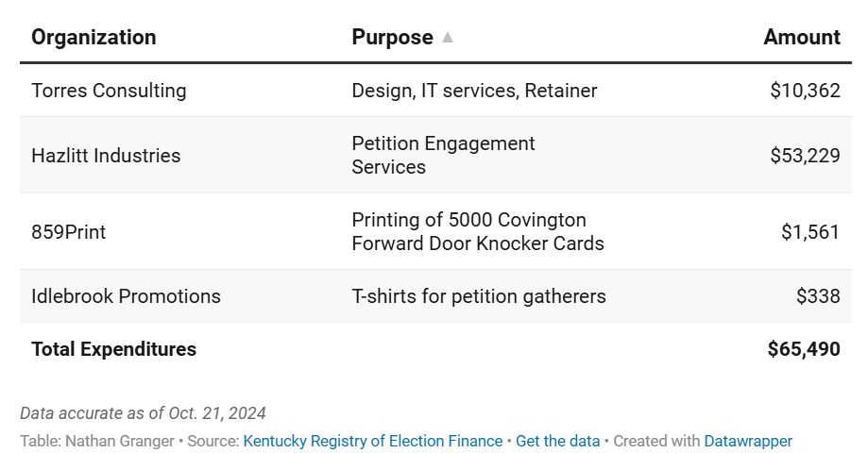Image resolution: width=868 pixels, height=453 pixels.
Task: Click the Idlebrook Promotions entry
Action: click(x=126, y=296)
